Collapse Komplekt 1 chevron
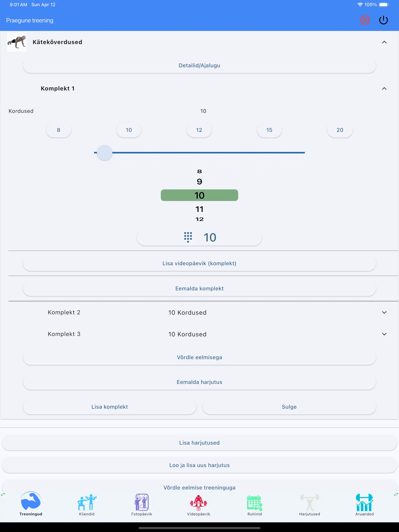 pos(384,89)
